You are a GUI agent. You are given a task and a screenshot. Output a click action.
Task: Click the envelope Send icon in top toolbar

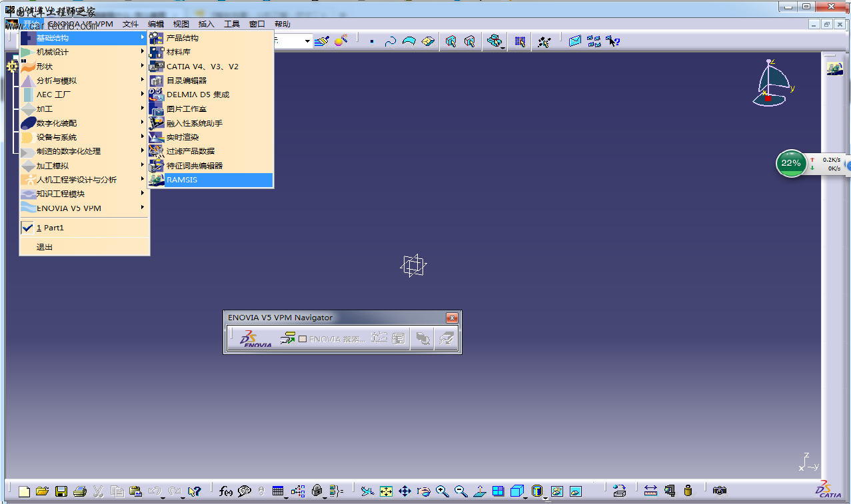pos(575,41)
